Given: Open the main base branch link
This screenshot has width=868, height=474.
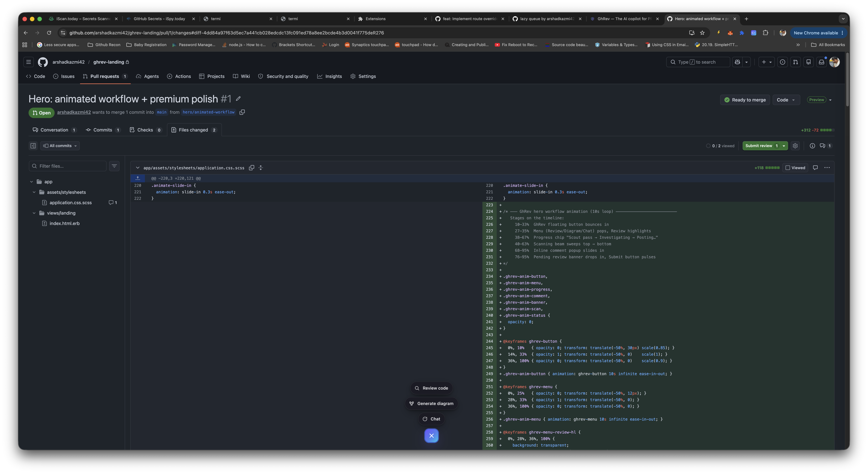Looking at the screenshot, I should point(162,112).
